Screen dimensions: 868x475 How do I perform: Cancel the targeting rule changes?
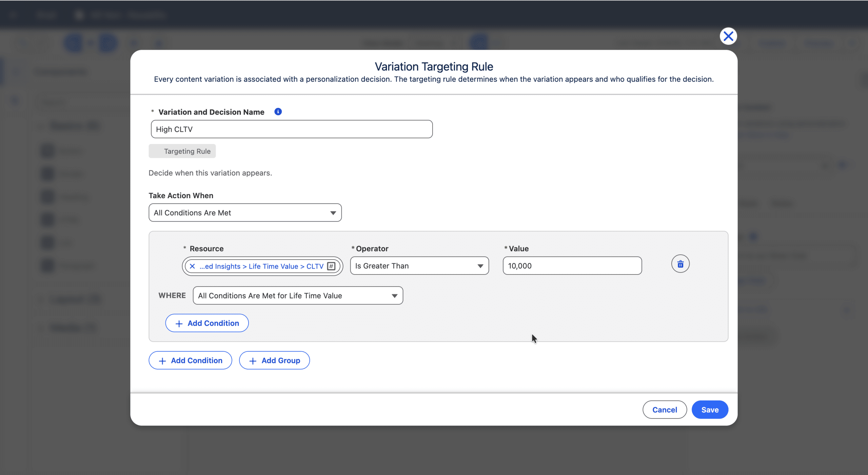click(664, 410)
